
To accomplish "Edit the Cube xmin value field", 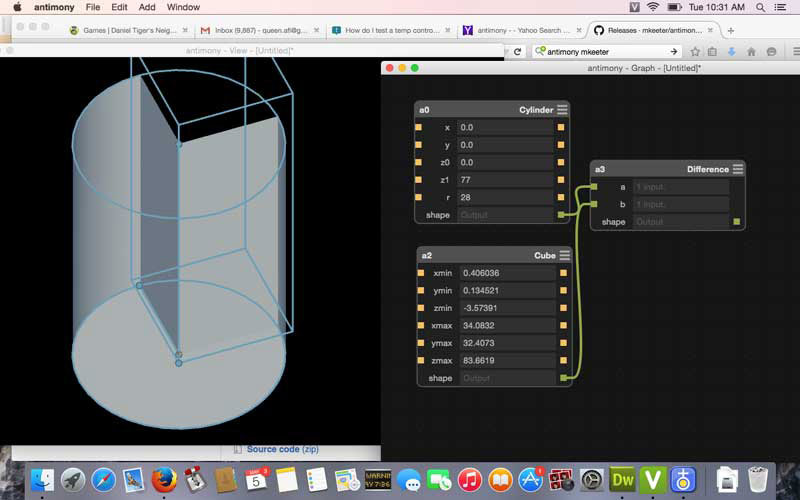I will tap(507, 273).
